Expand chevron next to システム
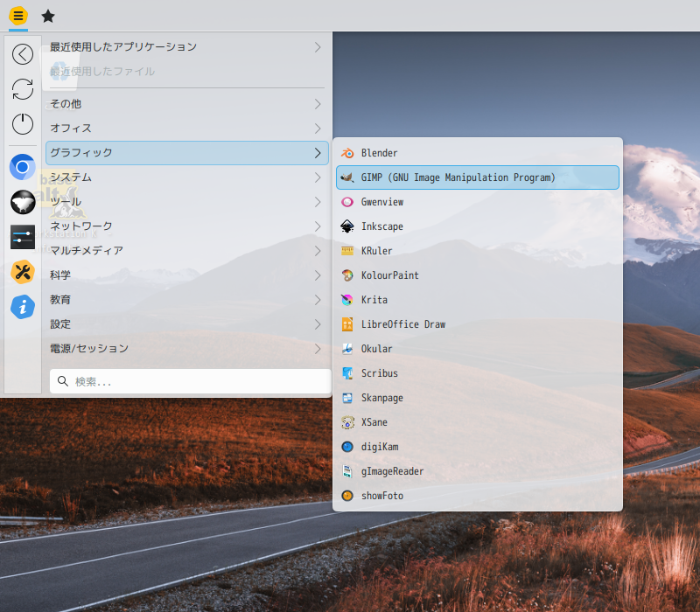 pyautogui.click(x=318, y=177)
